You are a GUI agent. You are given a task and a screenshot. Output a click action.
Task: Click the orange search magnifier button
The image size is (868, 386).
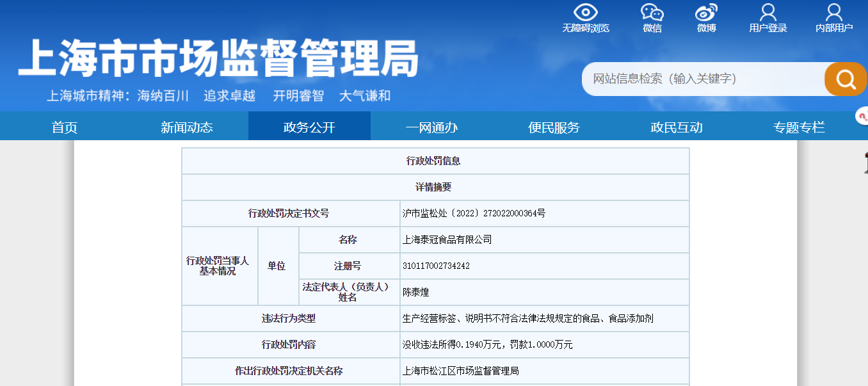pyautogui.click(x=846, y=79)
